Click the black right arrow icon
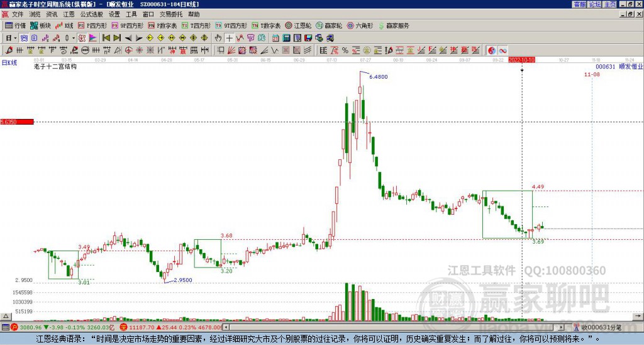The width and height of the screenshot is (644, 345). [139, 38]
